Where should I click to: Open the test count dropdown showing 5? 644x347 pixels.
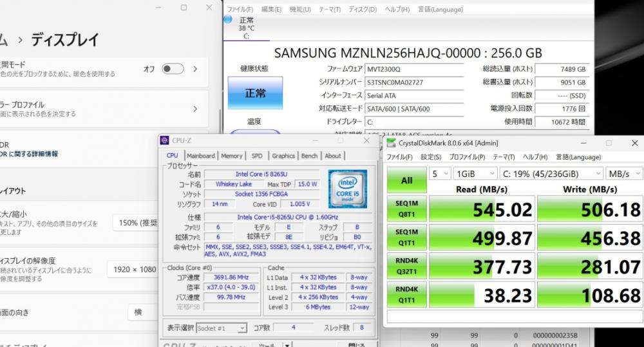point(440,174)
